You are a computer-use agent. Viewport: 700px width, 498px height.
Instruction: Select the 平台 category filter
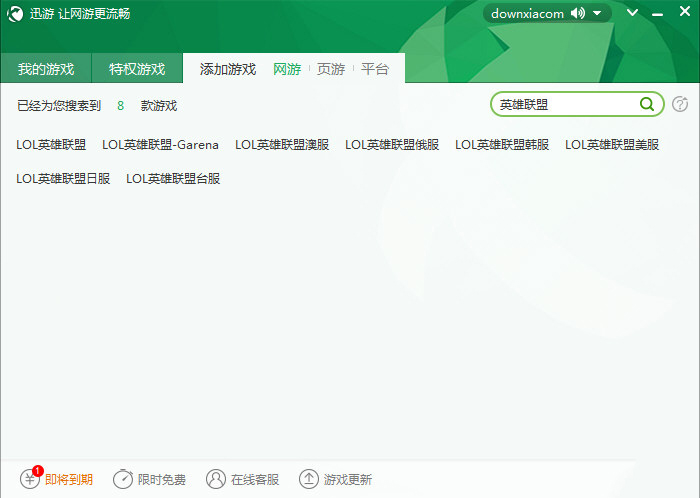[x=375, y=69]
